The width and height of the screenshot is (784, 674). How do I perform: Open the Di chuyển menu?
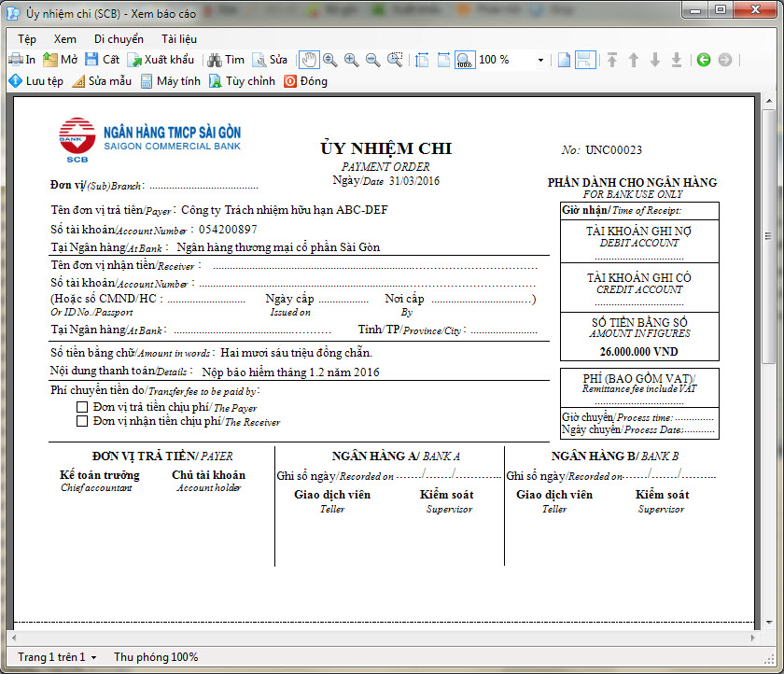tap(119, 39)
